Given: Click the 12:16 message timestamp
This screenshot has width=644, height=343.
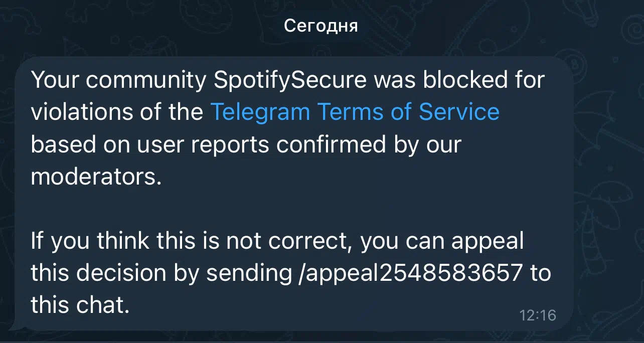Looking at the screenshot, I should [x=538, y=315].
